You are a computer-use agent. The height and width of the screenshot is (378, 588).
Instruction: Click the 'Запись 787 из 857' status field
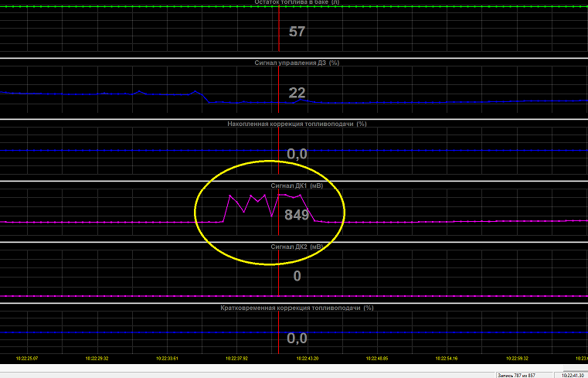click(524, 375)
